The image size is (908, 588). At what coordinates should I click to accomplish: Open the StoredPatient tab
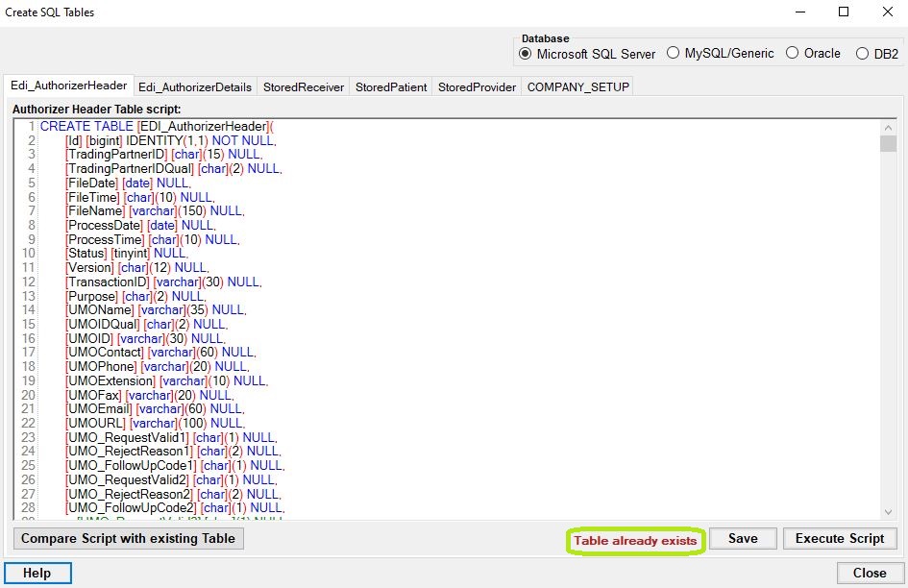(x=391, y=86)
